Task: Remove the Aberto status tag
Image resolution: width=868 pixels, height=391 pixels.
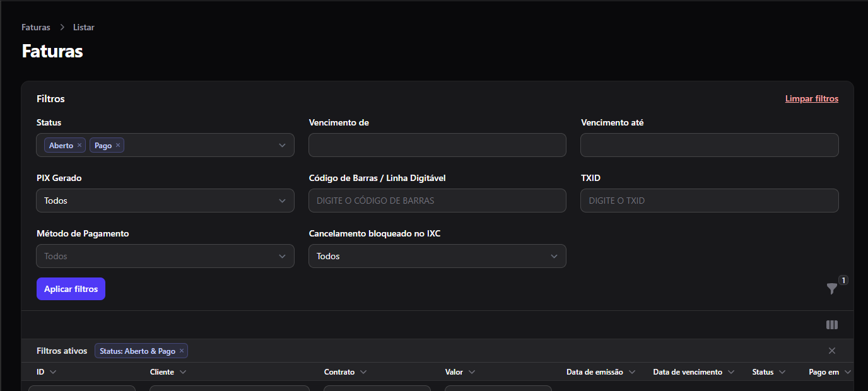Action: click(79, 146)
